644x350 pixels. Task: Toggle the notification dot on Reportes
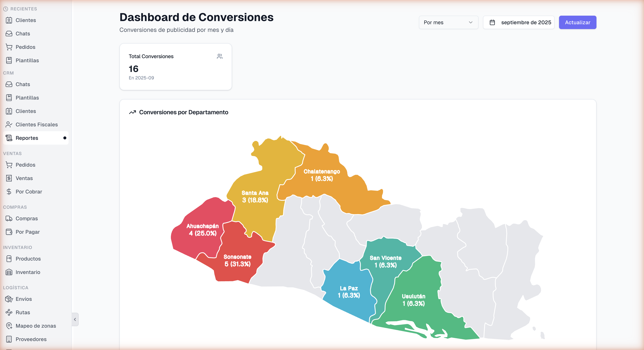65,138
